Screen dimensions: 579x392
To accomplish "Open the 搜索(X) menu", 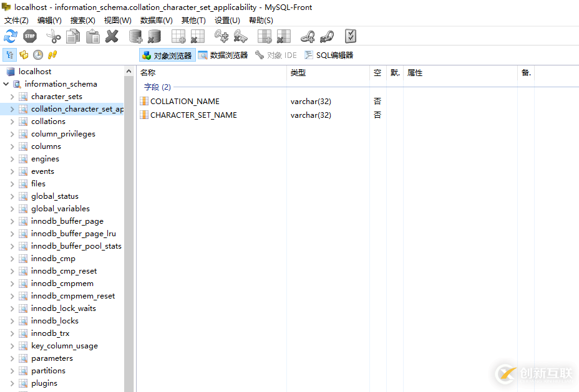I will pos(83,21).
